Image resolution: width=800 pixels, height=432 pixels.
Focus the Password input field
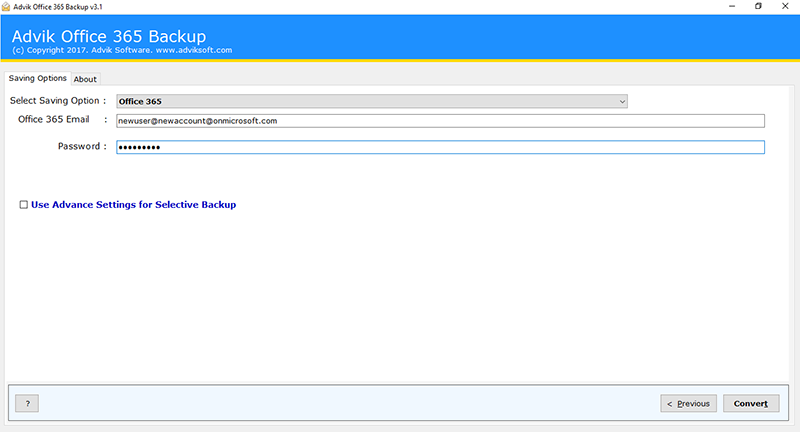440,147
